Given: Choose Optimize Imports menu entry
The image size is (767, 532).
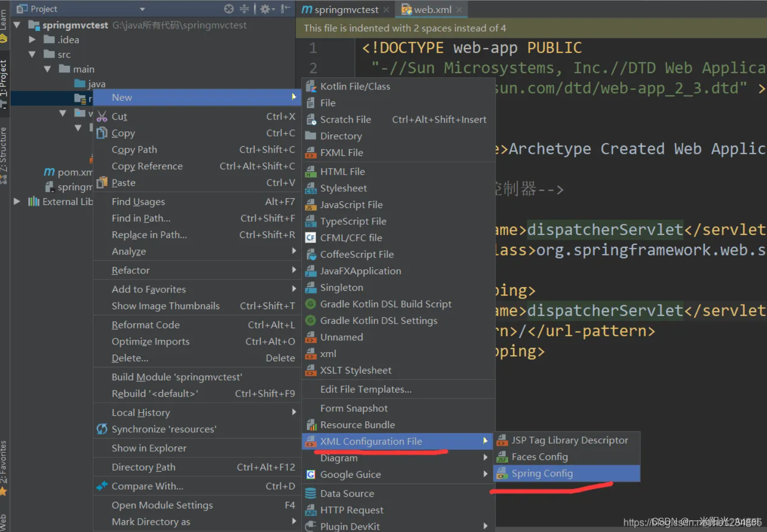Looking at the screenshot, I should coord(197,341).
